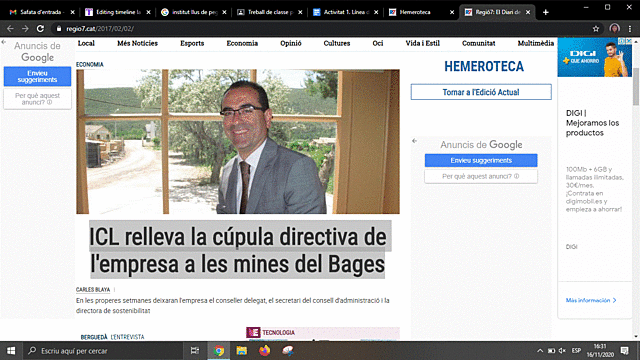Viewport: 640px width, 360px height.
Task: Click the Escriu aquí per cercar search box
Action: point(104,351)
